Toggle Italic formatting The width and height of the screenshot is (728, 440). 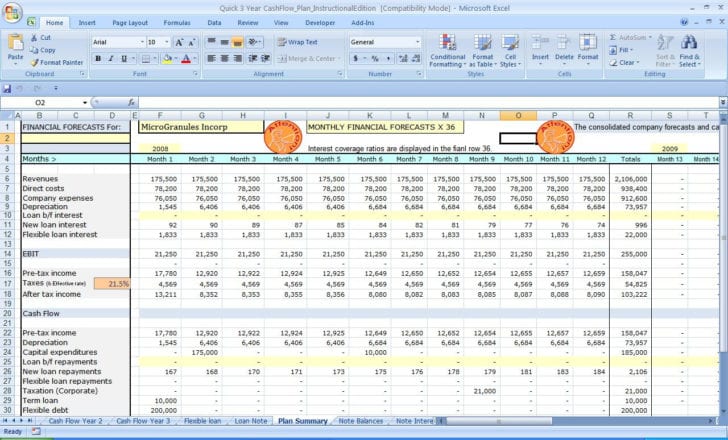click(x=112, y=59)
